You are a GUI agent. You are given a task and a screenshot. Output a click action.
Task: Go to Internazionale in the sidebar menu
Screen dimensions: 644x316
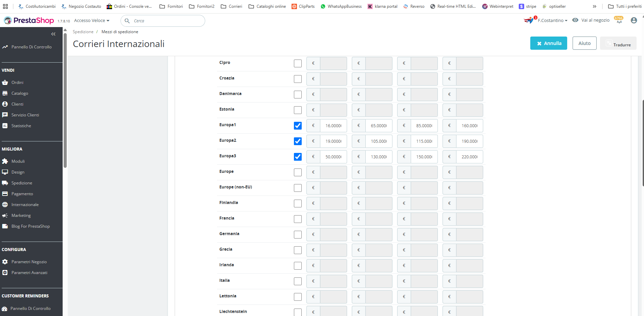tap(25, 205)
